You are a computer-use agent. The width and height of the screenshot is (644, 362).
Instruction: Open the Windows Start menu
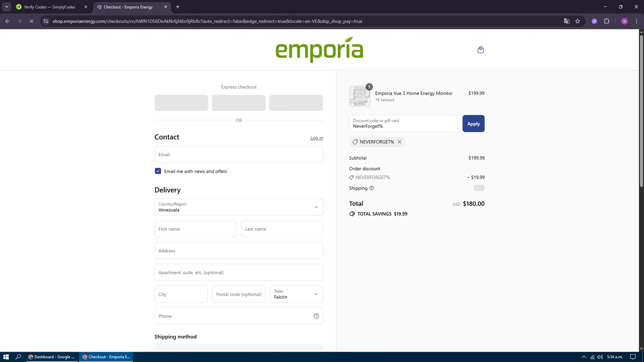[6, 357]
